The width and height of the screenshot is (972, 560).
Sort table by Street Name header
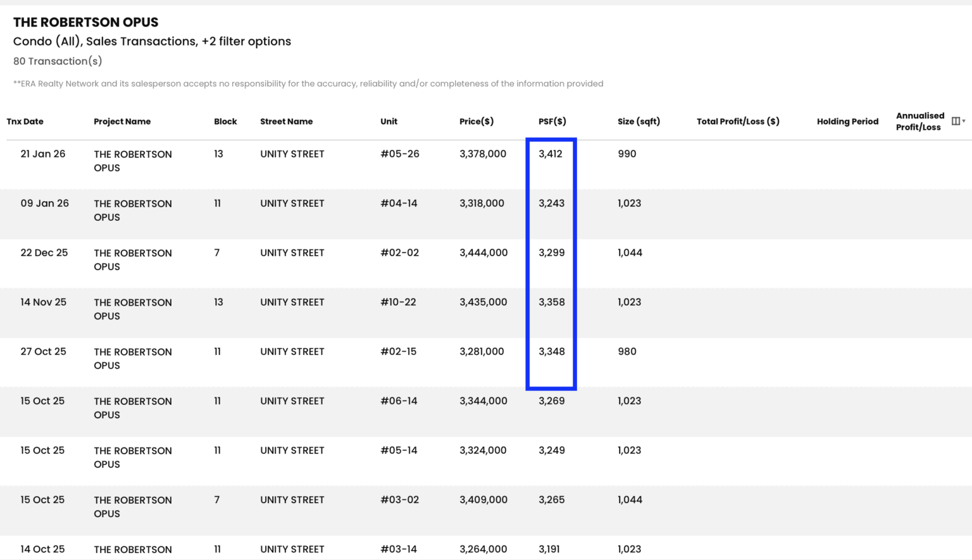[286, 121]
